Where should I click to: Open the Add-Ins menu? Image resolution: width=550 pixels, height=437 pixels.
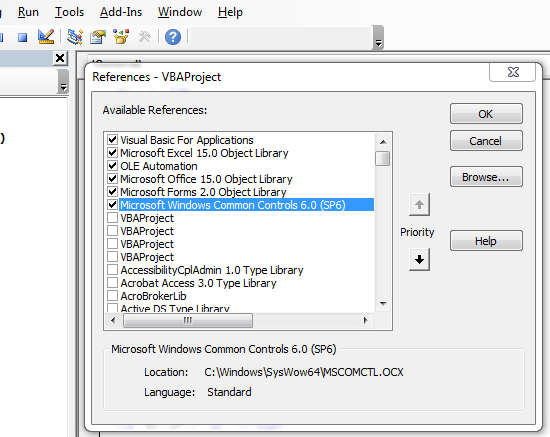(121, 12)
